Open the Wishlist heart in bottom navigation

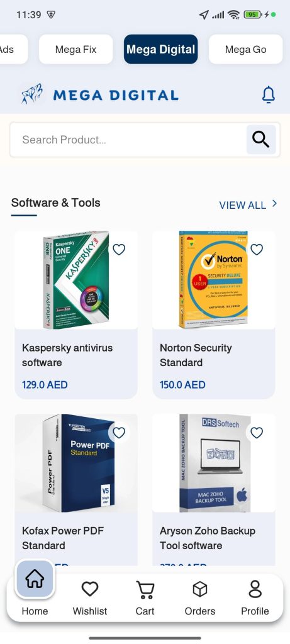tap(90, 589)
